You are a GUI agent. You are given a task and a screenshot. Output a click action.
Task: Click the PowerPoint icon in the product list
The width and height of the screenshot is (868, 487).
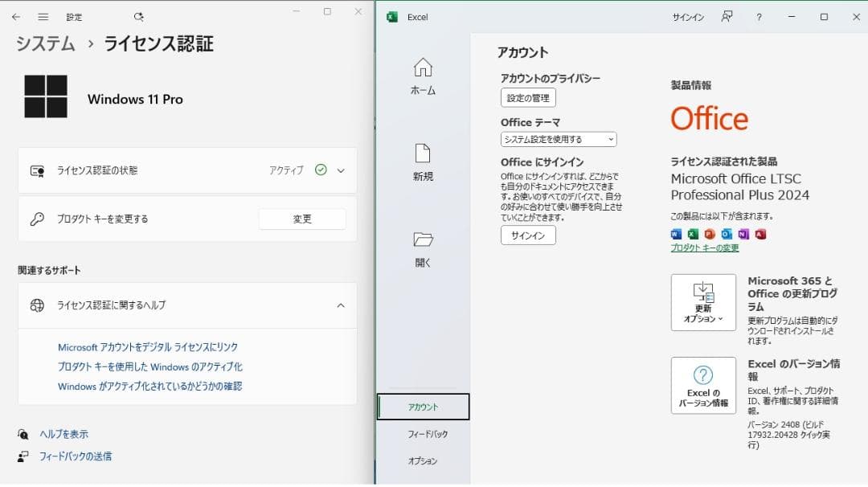click(710, 234)
